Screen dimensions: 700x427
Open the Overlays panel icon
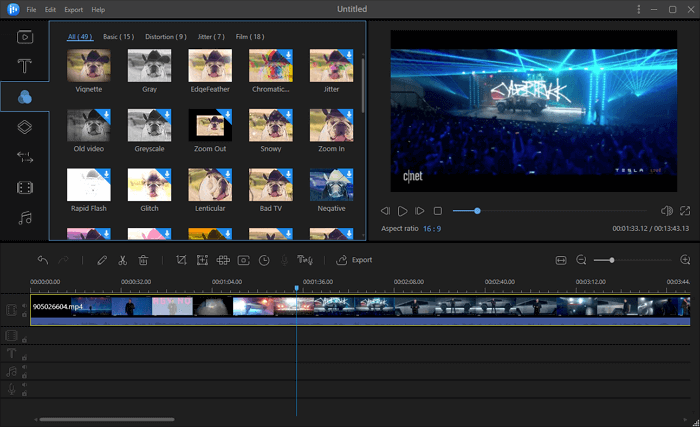[25, 127]
